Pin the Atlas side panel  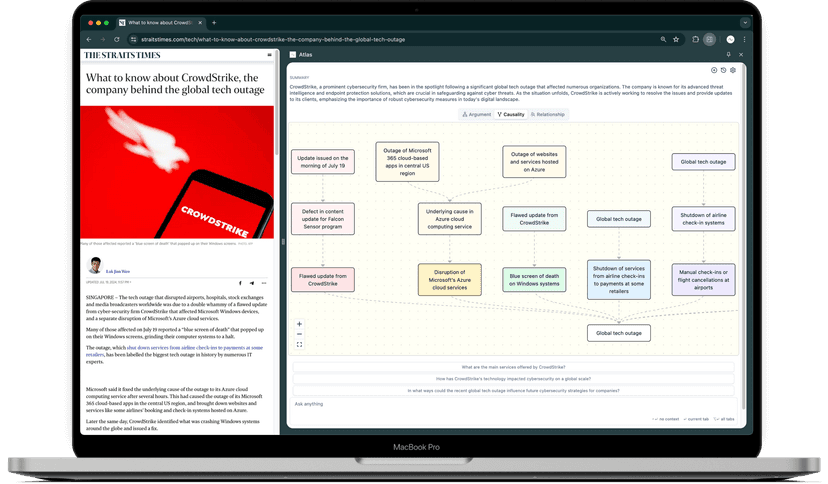728,54
